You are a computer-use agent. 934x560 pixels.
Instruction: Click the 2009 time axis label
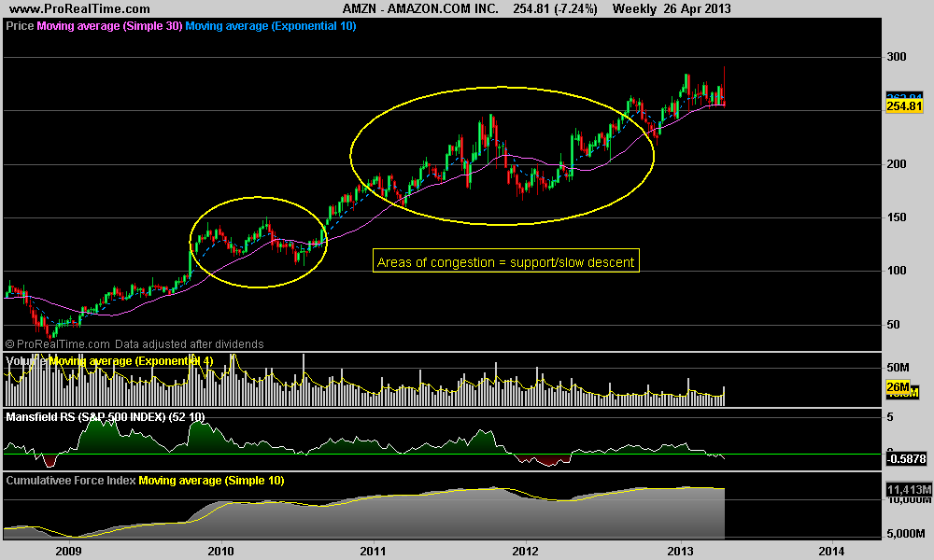point(68,551)
